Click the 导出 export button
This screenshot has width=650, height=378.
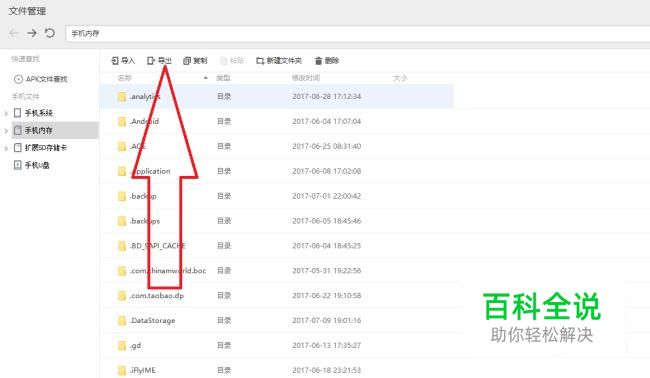[x=159, y=61]
